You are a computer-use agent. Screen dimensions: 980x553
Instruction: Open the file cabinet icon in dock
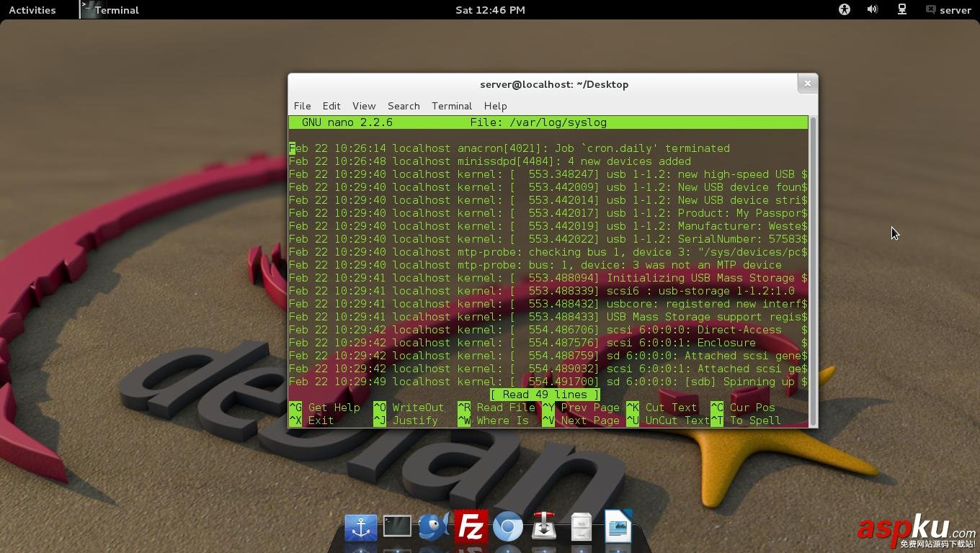point(581,527)
